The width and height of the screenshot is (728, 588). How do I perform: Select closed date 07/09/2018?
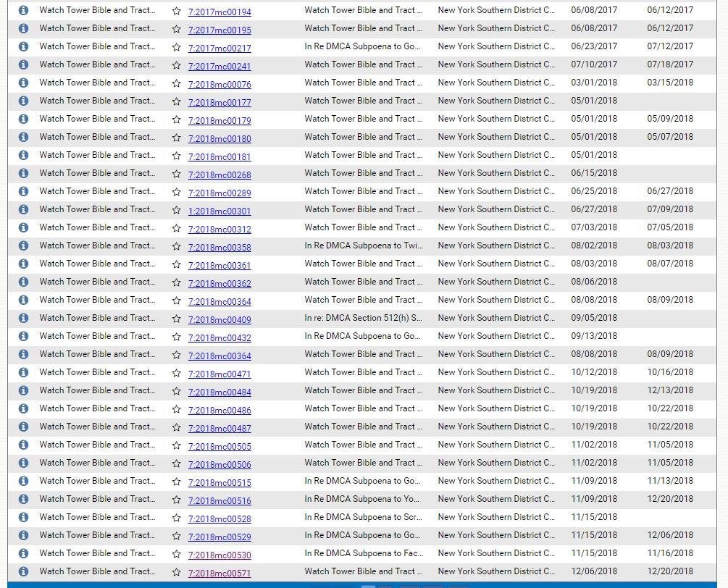[670, 209]
